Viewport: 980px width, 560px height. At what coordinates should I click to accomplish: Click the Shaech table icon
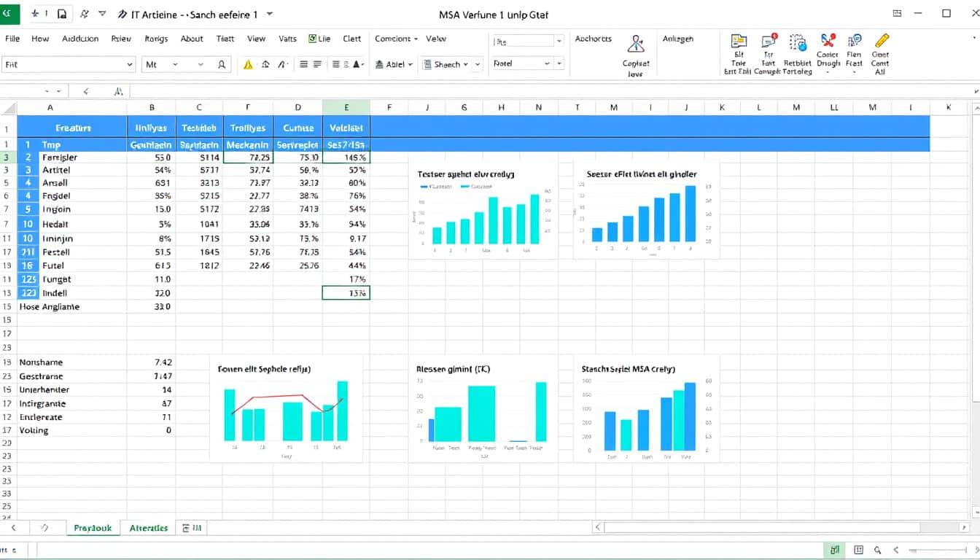(x=428, y=64)
